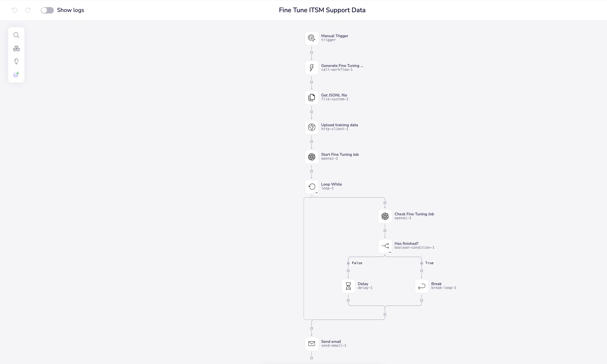The width and height of the screenshot is (607, 364).
Task: Select the Manual Trigger node icon
Action: click(x=311, y=38)
